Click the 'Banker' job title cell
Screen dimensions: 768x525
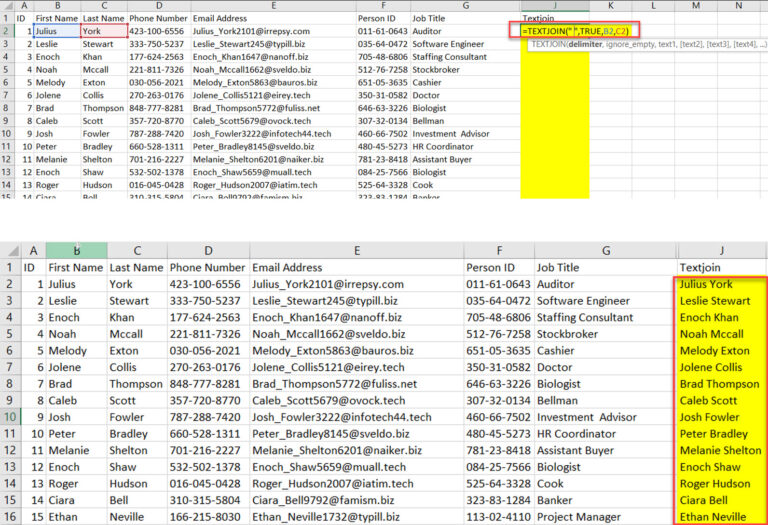[x=606, y=501]
